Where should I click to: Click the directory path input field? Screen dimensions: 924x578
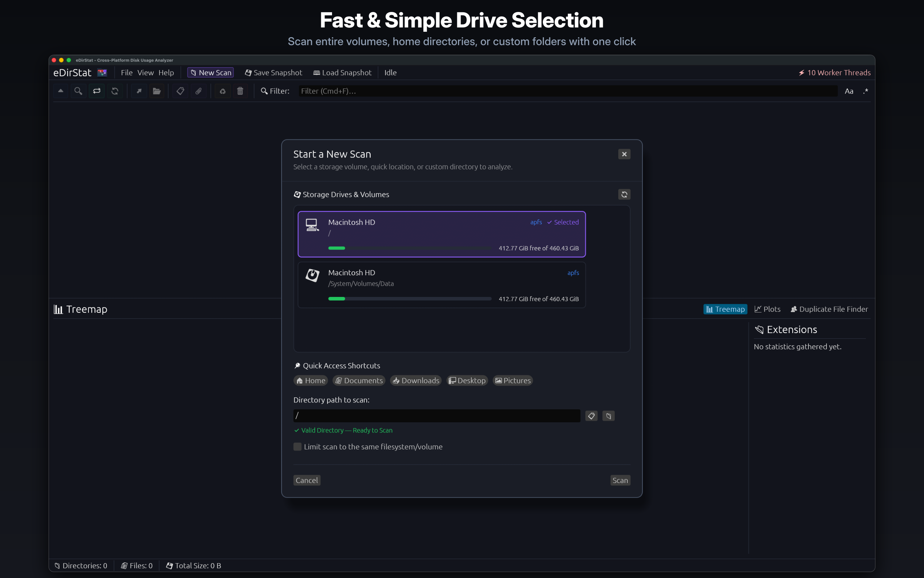437,415
